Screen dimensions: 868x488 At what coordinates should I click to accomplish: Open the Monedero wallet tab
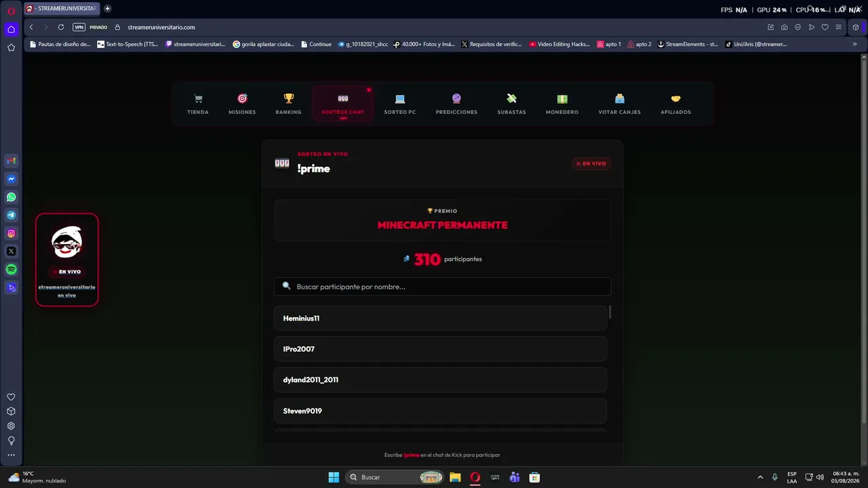(562, 104)
